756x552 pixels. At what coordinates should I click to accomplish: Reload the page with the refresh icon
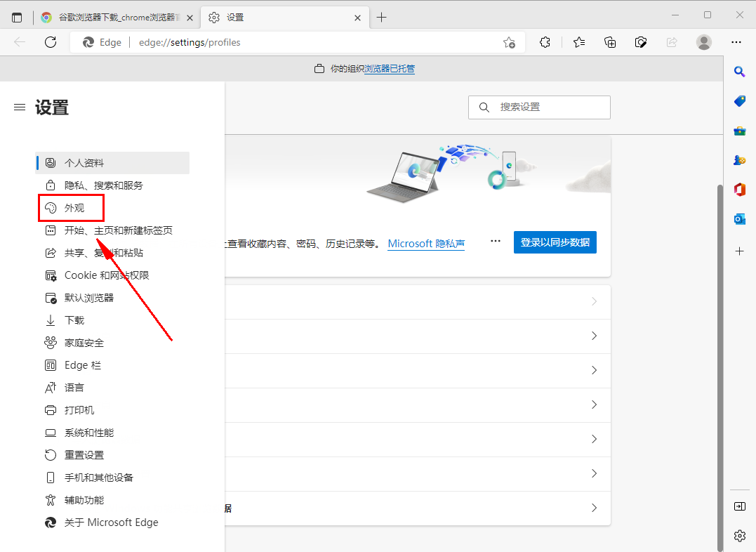[51, 42]
